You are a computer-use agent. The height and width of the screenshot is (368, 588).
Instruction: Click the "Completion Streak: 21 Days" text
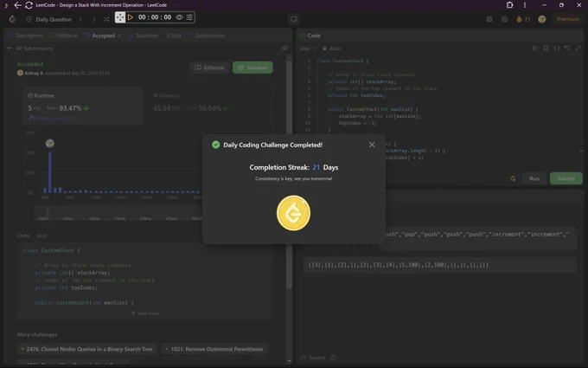click(x=294, y=167)
